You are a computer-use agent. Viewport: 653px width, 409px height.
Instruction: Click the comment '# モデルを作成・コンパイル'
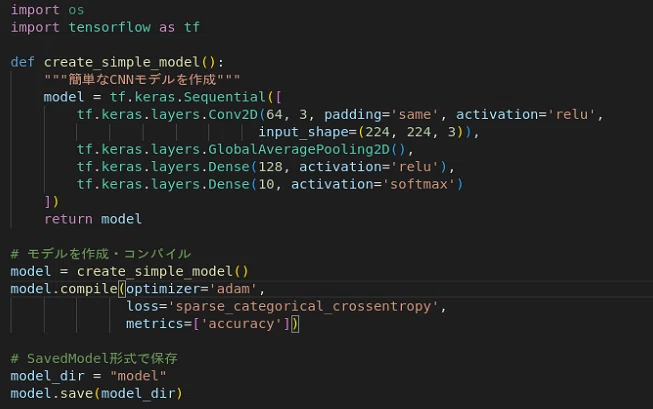[101, 254]
